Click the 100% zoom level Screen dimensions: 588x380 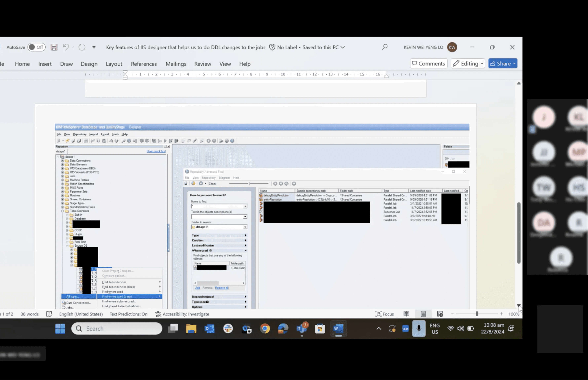(x=514, y=314)
